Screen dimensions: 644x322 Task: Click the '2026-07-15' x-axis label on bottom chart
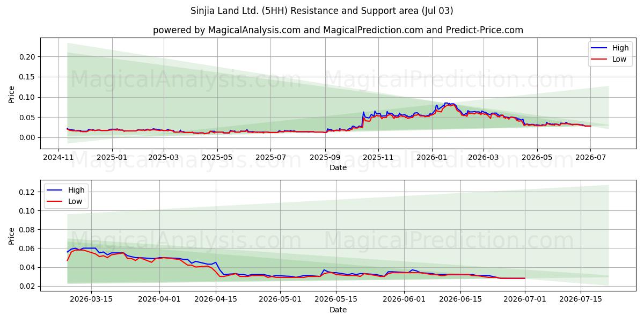pyautogui.click(x=581, y=299)
